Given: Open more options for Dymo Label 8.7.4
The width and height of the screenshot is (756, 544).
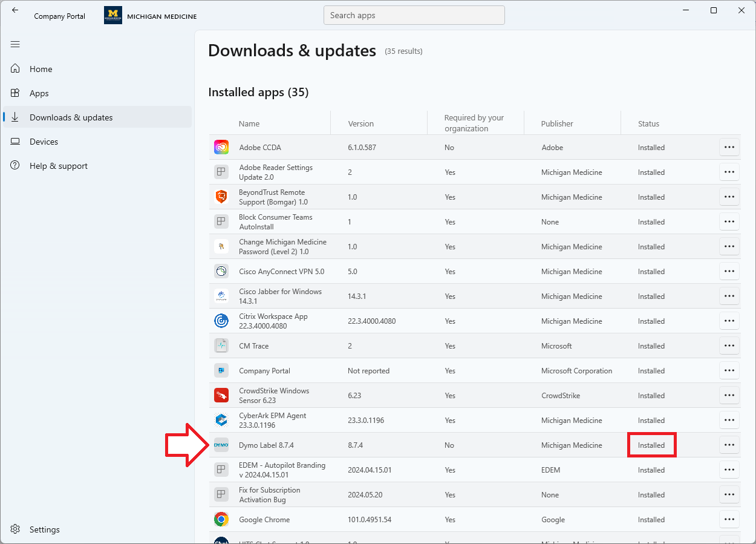Looking at the screenshot, I should click(729, 445).
